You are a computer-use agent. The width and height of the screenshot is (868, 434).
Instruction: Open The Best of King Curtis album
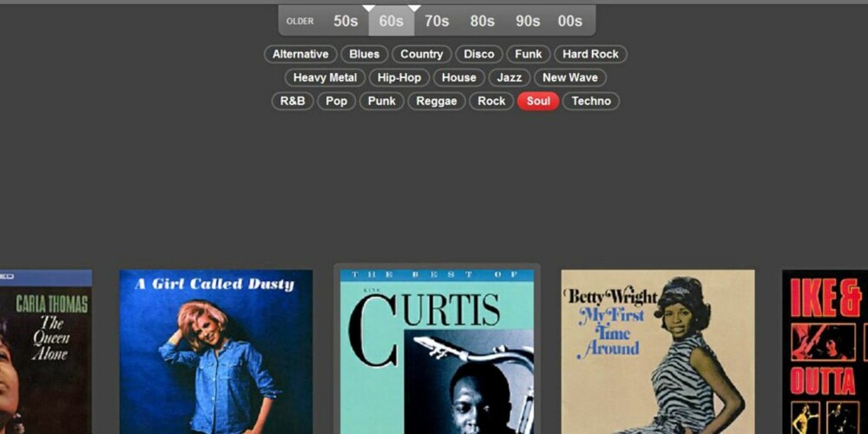(437, 352)
